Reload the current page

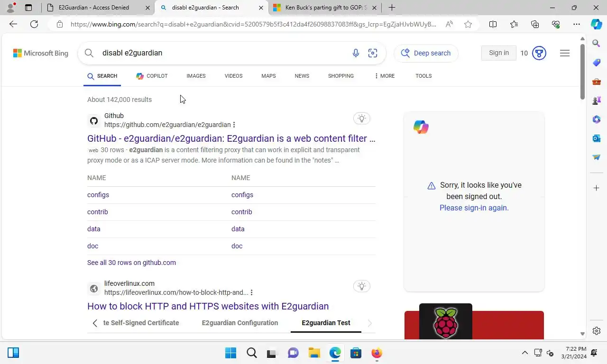(34, 24)
